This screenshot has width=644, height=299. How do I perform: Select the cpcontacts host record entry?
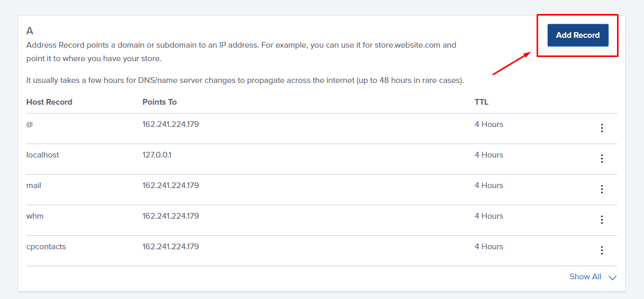click(46, 247)
